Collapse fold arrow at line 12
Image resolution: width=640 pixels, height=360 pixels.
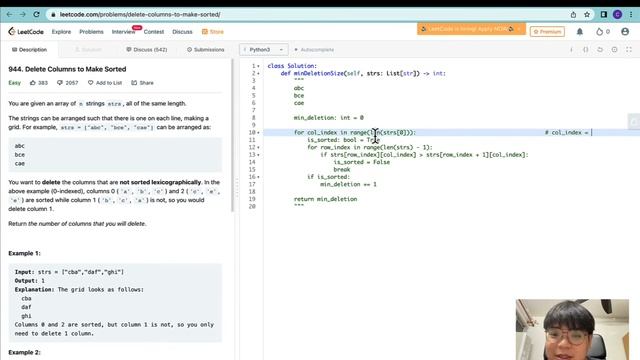click(x=258, y=147)
